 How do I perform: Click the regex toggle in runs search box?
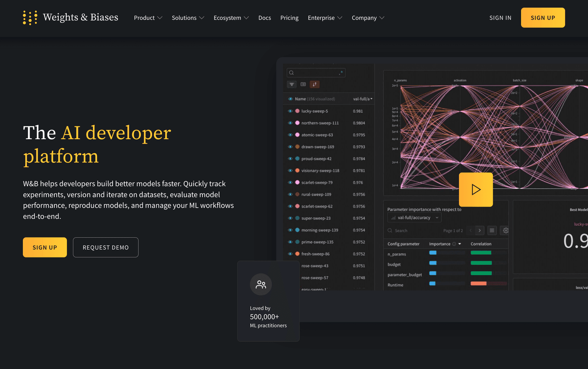pyautogui.click(x=341, y=73)
